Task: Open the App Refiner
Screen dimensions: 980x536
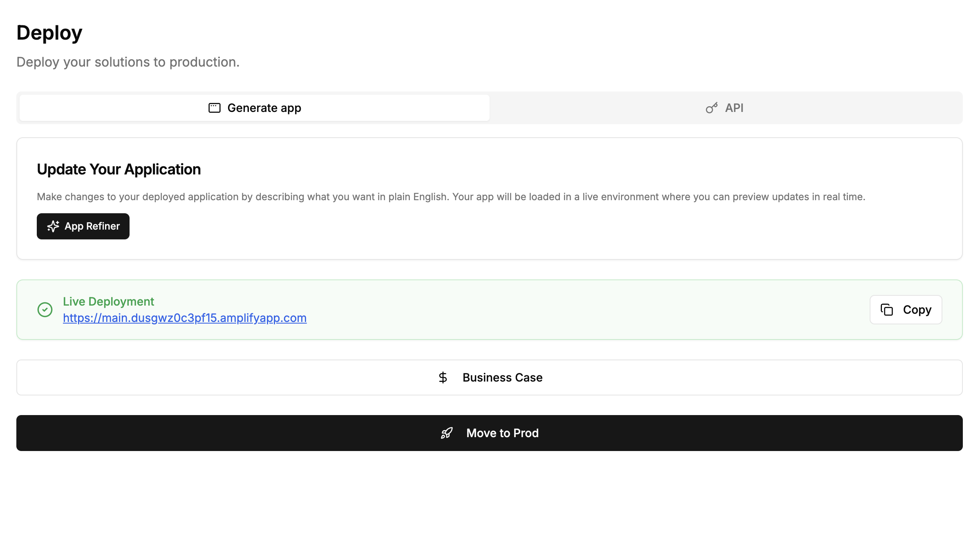Action: pos(92,226)
